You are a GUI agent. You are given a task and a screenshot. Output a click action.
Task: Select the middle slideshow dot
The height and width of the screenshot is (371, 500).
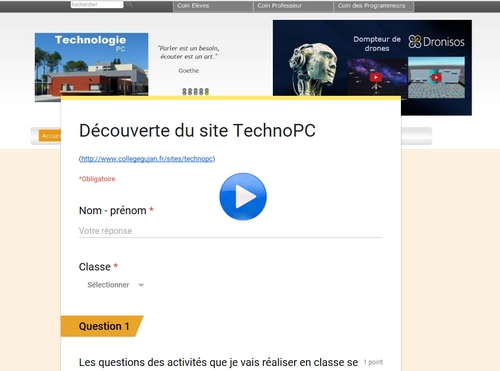(196, 92)
